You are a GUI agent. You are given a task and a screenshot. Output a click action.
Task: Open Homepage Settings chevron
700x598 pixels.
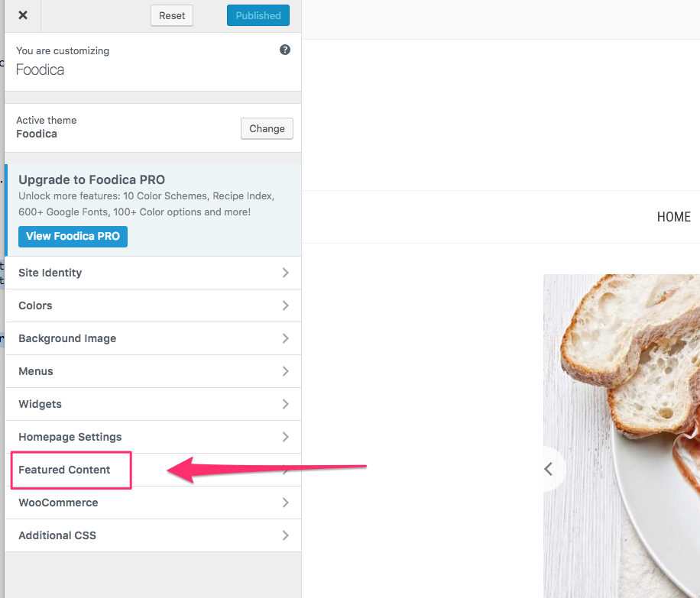click(285, 437)
